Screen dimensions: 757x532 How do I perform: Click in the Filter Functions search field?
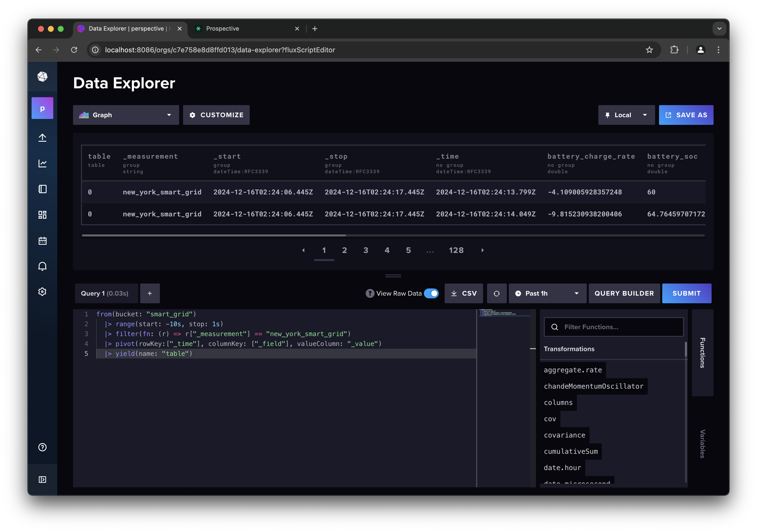[x=614, y=327]
